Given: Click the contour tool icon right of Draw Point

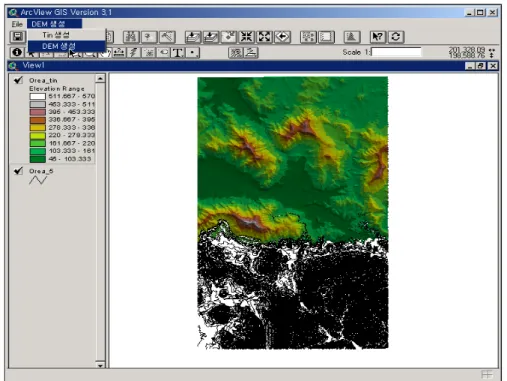Looking at the screenshot, I should [236, 52].
